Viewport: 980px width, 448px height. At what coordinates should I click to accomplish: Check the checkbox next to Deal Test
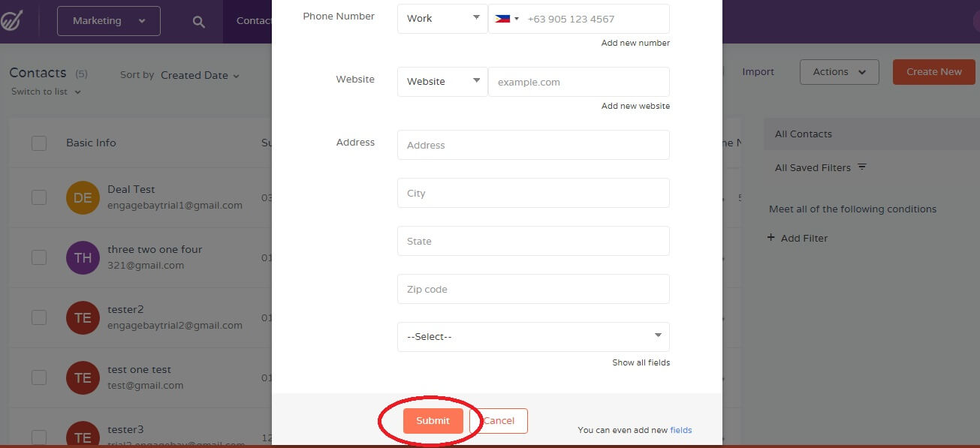pyautogui.click(x=38, y=197)
